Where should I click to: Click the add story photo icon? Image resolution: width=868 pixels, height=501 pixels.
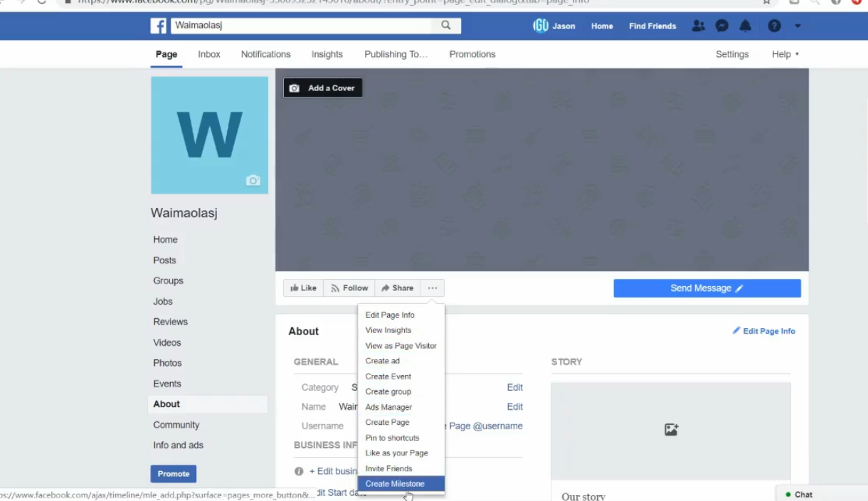click(x=671, y=430)
